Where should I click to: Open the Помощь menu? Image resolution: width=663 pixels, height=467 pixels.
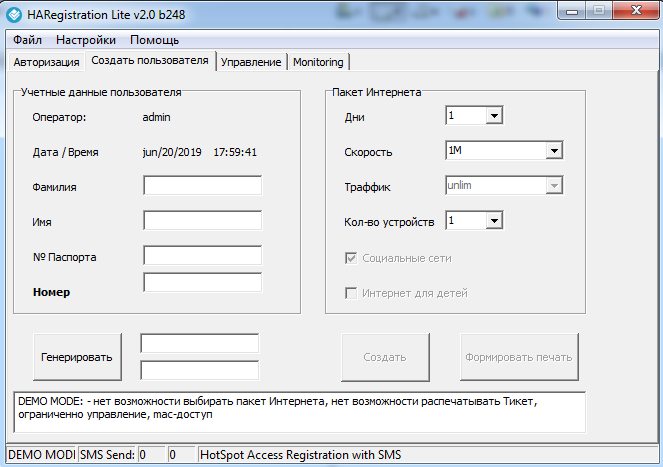coord(154,40)
